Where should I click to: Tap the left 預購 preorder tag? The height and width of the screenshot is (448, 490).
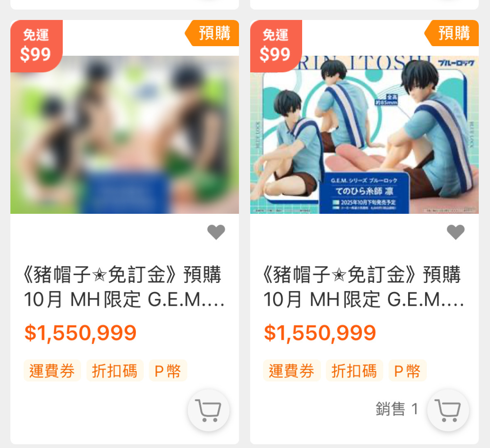212,33
